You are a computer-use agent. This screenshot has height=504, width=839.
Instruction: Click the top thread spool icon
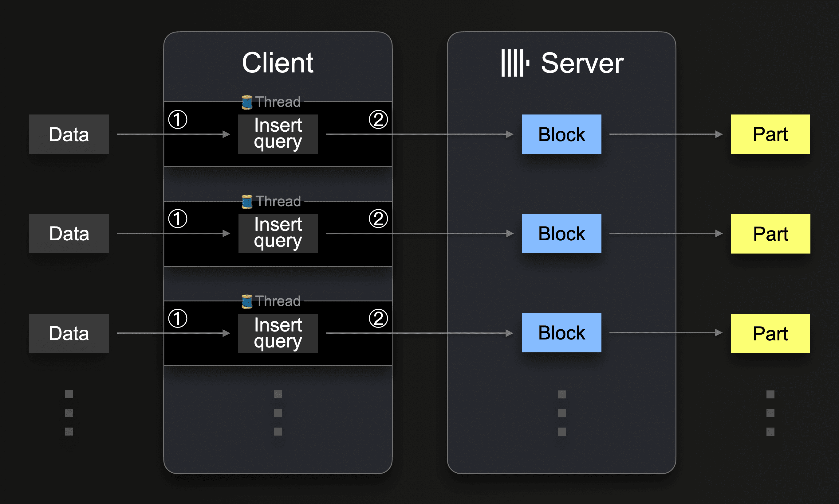click(x=247, y=102)
